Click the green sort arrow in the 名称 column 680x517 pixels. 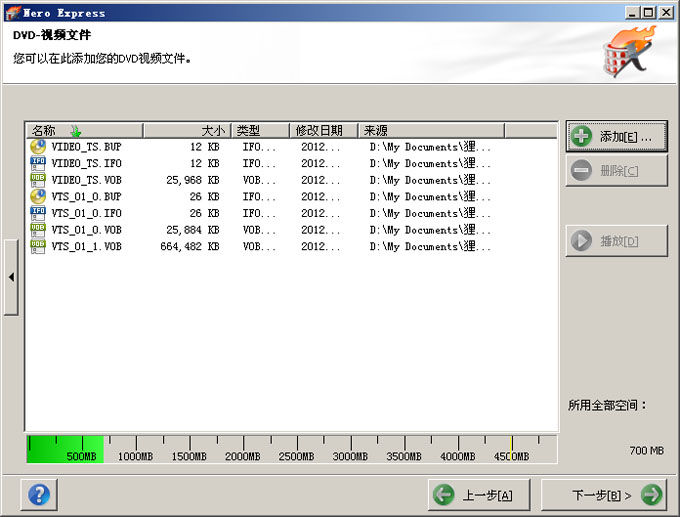(76, 131)
